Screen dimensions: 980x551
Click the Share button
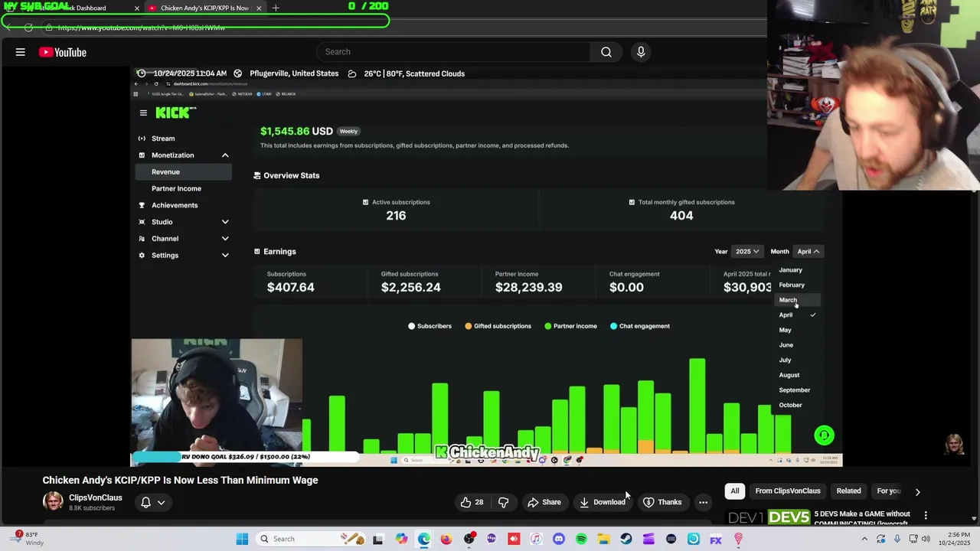tap(544, 502)
